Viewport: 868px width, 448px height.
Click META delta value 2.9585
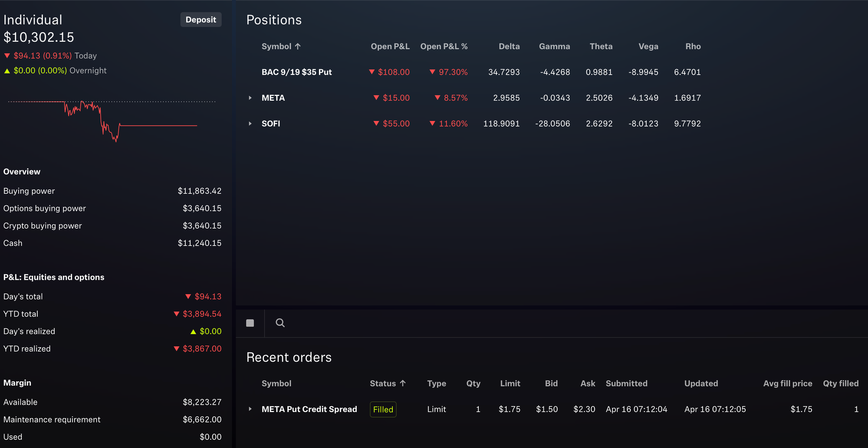506,98
